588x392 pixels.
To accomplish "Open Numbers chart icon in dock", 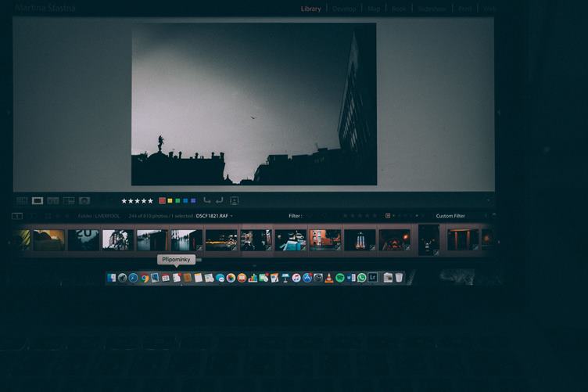I will point(253,278).
